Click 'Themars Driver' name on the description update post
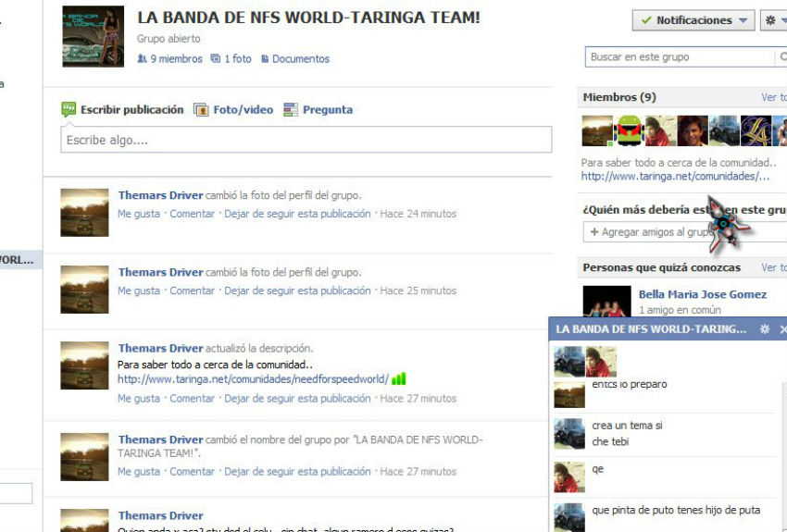Image resolution: width=787 pixels, height=532 pixels. [160, 348]
